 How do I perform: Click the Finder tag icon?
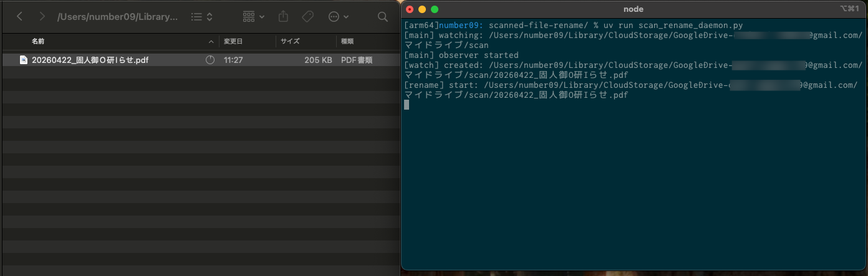pyautogui.click(x=307, y=17)
